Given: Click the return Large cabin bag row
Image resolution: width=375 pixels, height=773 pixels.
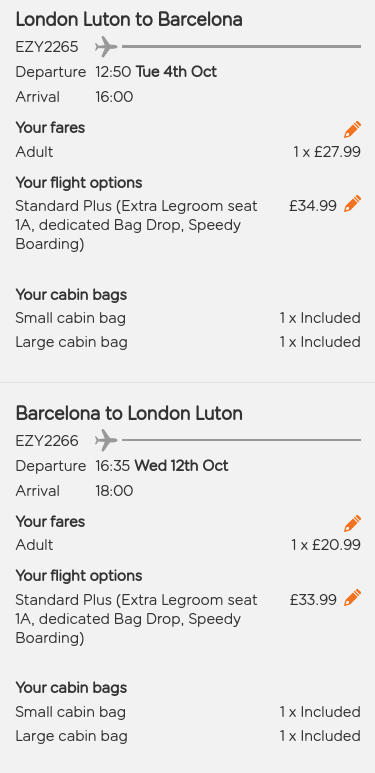Looking at the screenshot, I should (188, 736).
